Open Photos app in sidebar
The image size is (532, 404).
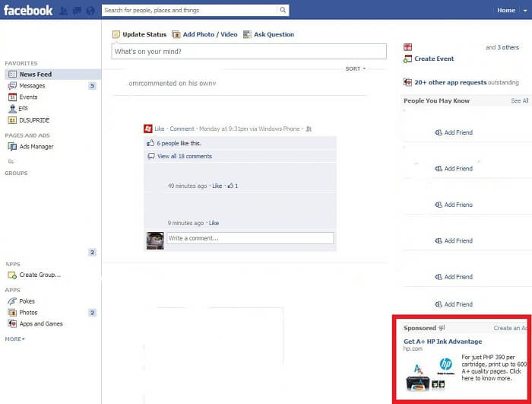pyautogui.click(x=28, y=312)
